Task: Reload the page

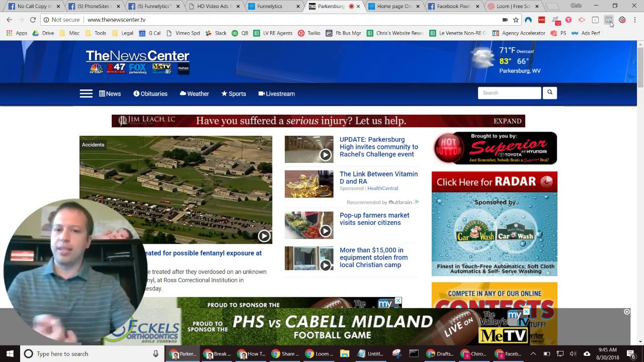Action: point(33,20)
